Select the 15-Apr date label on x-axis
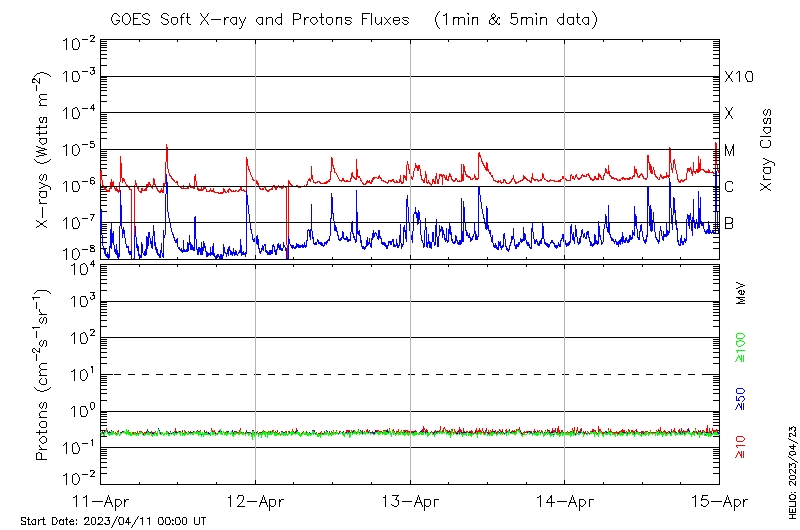The height and width of the screenshot is (530, 800). (x=719, y=500)
